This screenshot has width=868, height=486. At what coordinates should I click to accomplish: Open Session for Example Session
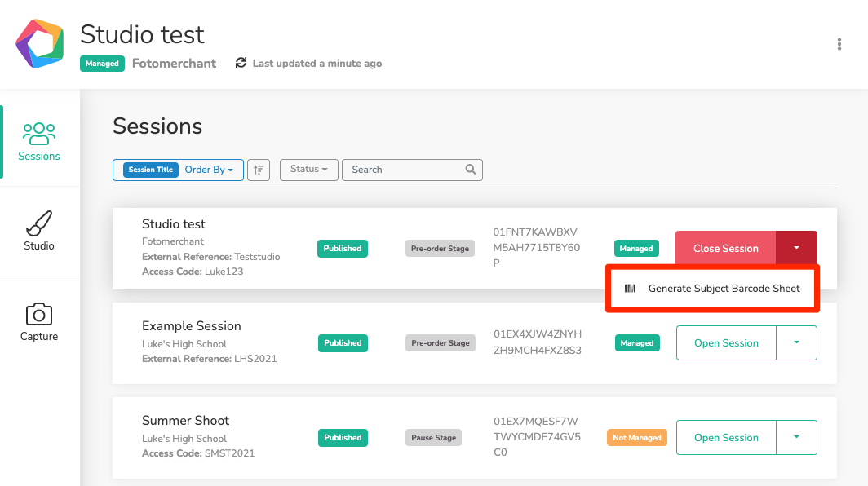click(x=726, y=342)
